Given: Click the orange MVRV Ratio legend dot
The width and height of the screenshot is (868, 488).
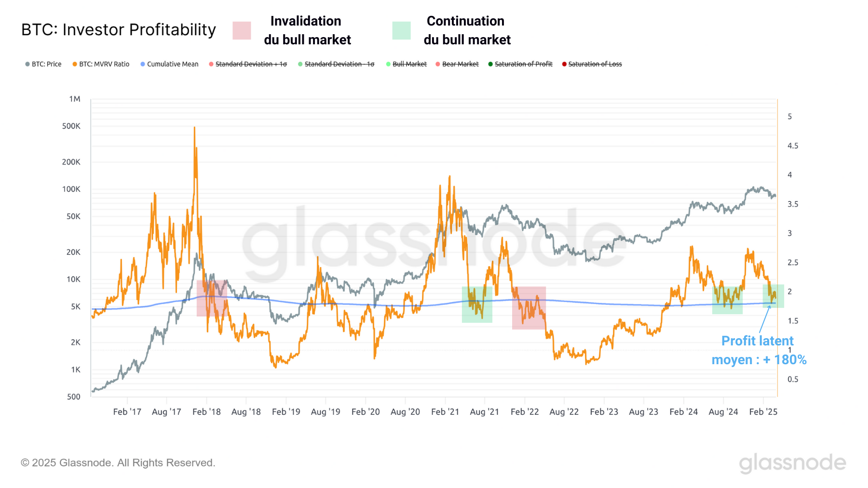Looking at the screenshot, I should [75, 64].
